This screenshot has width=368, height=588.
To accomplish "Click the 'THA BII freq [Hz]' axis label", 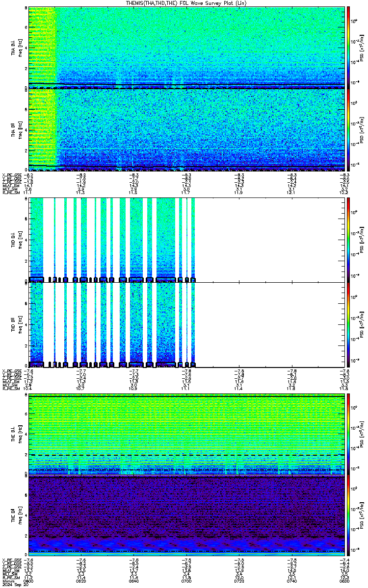I will 16,130.
